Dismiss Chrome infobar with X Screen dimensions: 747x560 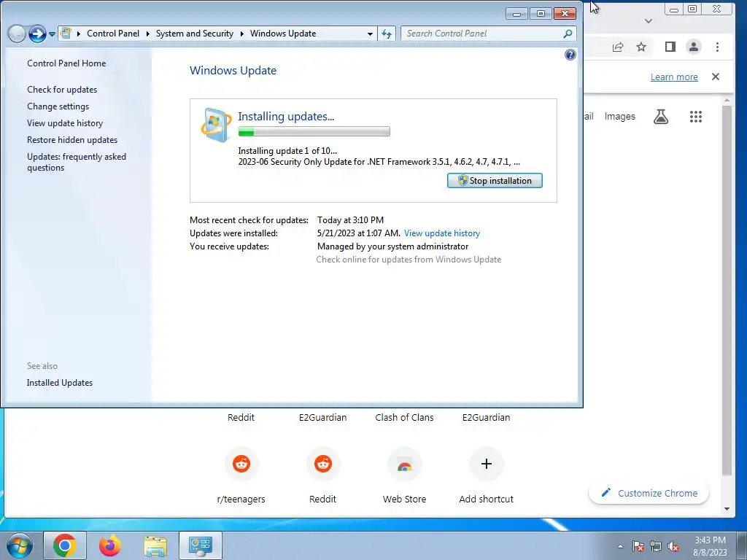click(716, 77)
